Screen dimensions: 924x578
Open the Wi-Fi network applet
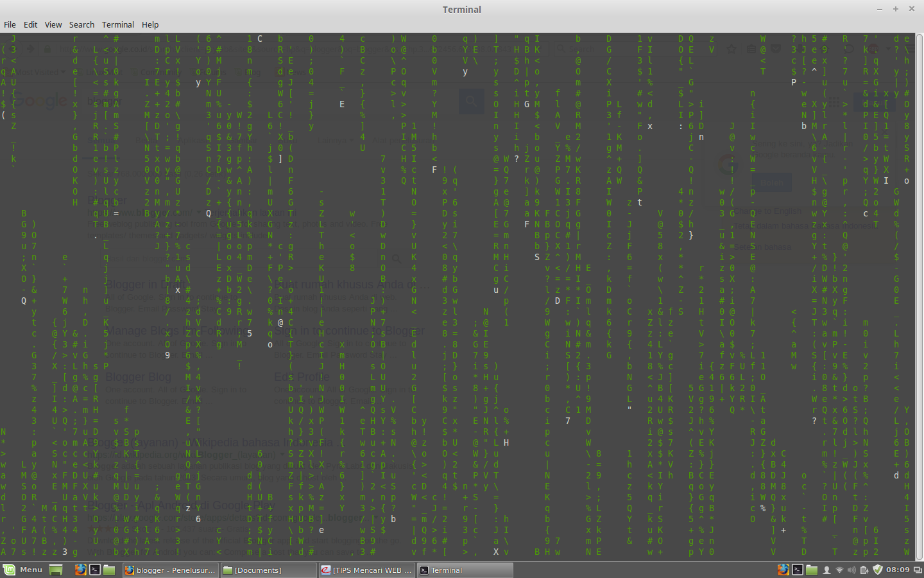point(839,570)
